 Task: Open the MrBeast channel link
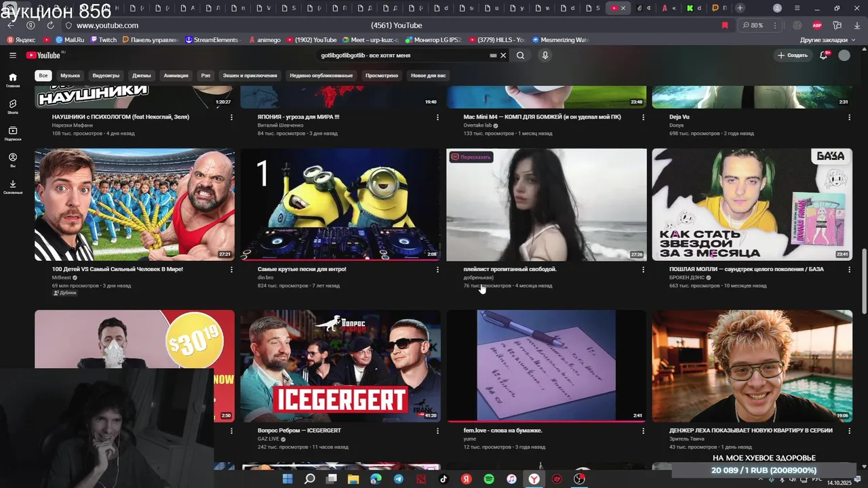click(x=61, y=277)
